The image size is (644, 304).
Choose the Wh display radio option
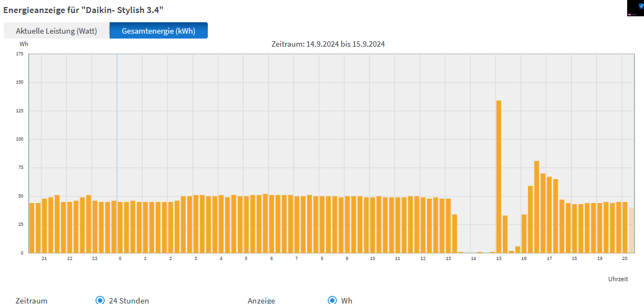pos(333,300)
